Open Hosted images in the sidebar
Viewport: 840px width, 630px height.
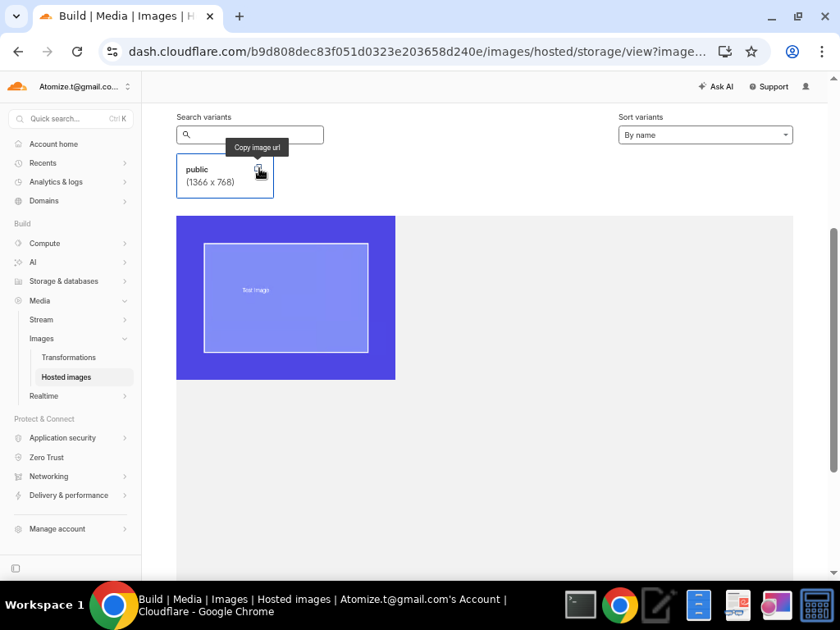tap(66, 377)
